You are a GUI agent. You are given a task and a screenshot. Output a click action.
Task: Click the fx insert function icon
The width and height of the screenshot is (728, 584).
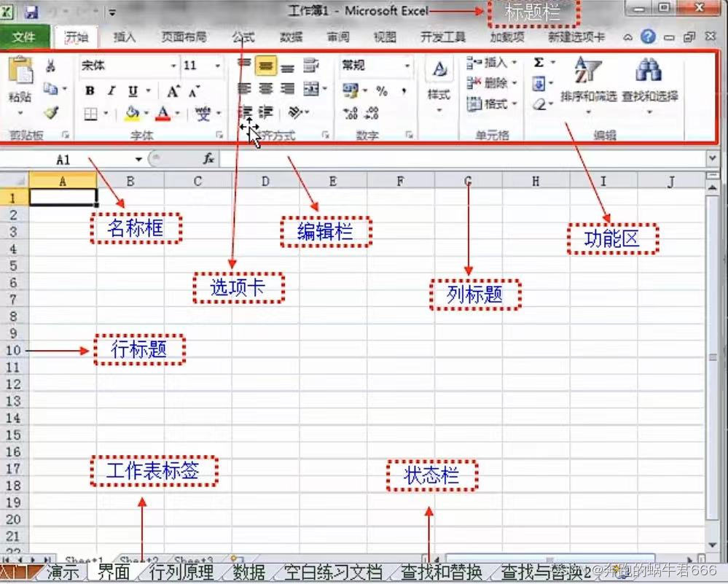point(208,159)
